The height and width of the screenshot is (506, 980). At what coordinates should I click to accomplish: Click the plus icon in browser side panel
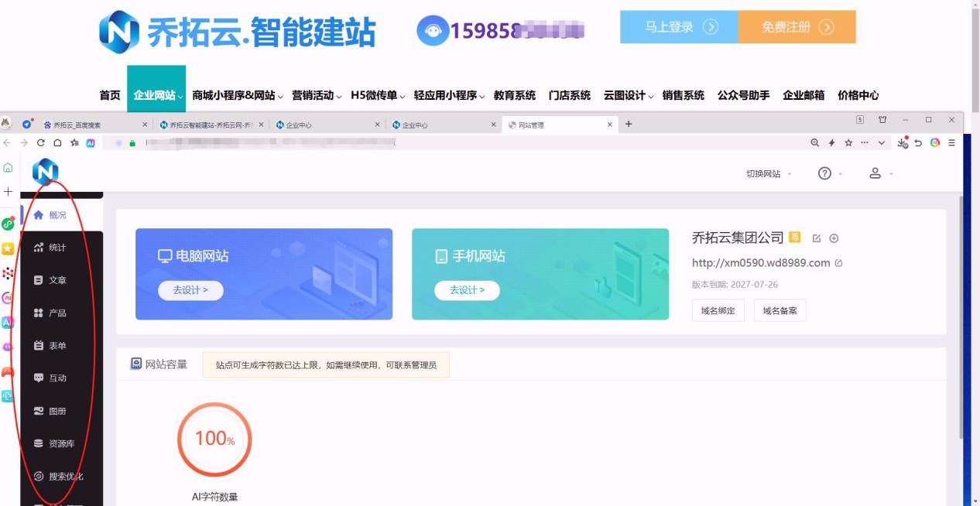point(8,191)
